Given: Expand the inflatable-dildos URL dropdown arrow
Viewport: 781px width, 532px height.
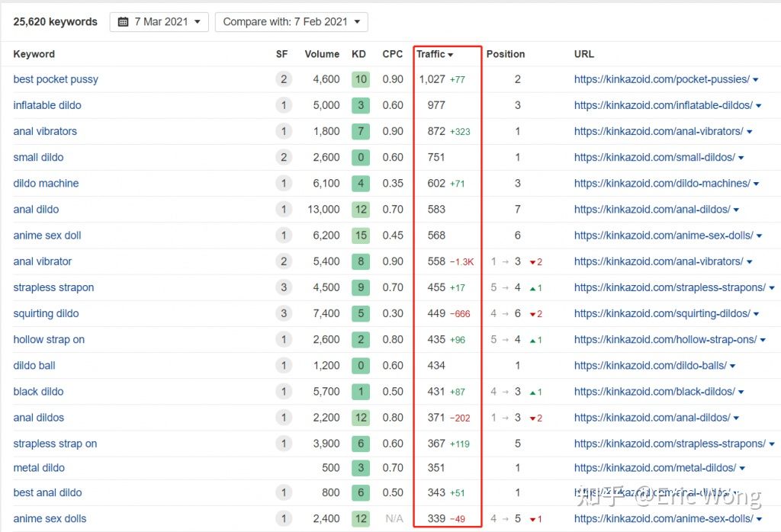Looking at the screenshot, I should pyautogui.click(x=759, y=105).
